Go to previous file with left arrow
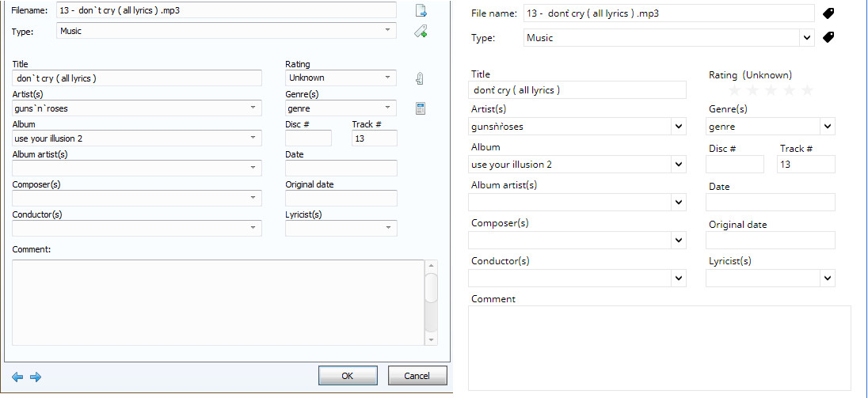This screenshot has width=868, height=398. coord(17,377)
